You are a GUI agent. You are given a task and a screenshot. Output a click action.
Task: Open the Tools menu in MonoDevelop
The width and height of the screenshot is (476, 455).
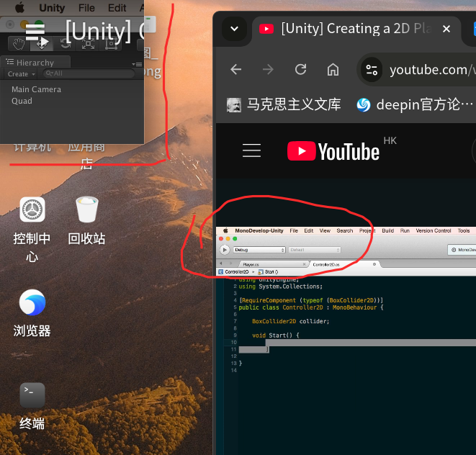tap(464, 230)
